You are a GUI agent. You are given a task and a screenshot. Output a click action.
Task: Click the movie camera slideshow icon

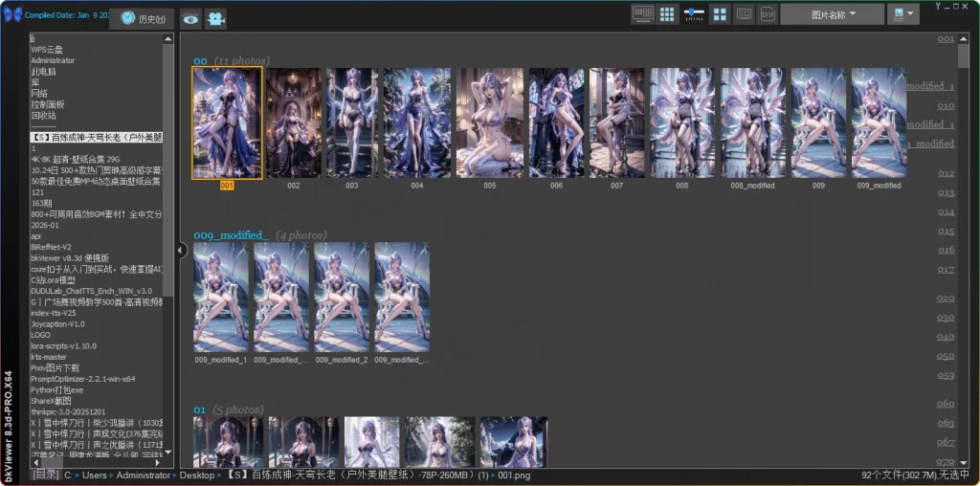pyautogui.click(x=215, y=19)
